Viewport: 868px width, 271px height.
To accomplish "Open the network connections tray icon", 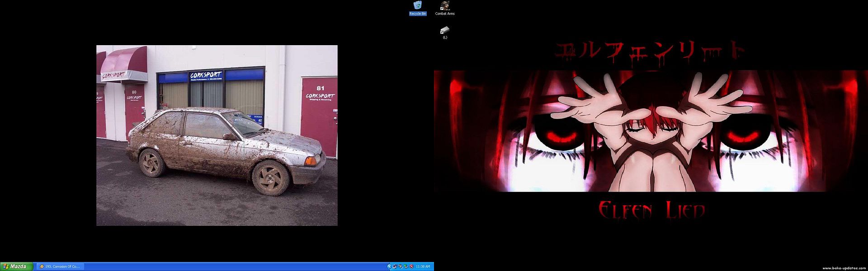I will (395, 266).
